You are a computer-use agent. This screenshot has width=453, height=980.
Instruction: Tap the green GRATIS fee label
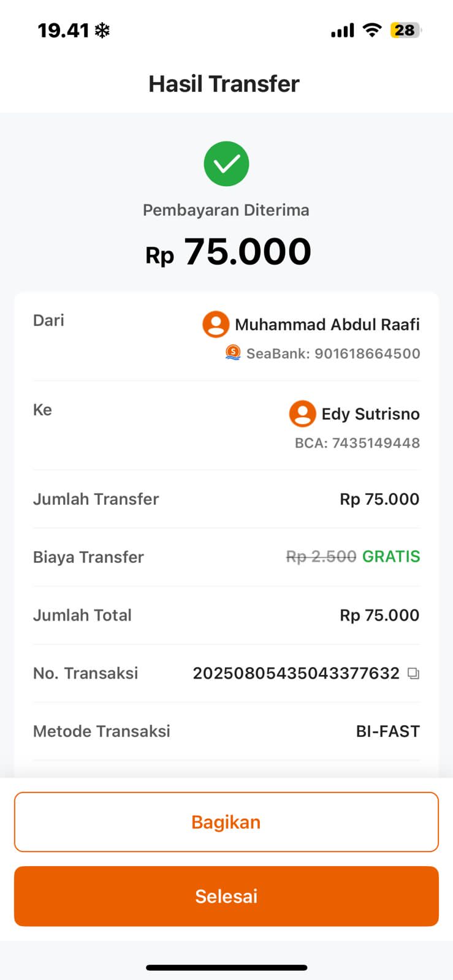pos(391,556)
